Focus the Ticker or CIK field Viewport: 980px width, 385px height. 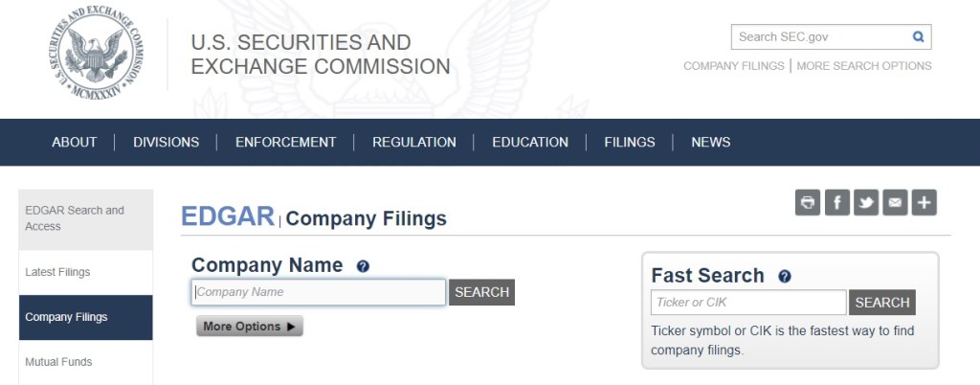click(748, 303)
